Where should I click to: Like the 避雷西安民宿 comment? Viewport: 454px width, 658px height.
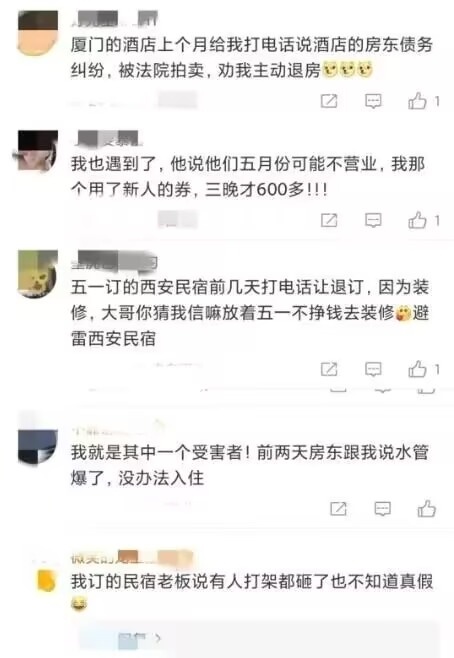(417, 369)
